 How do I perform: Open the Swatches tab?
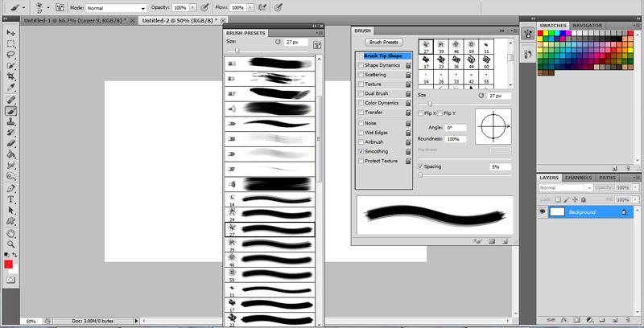click(553, 26)
